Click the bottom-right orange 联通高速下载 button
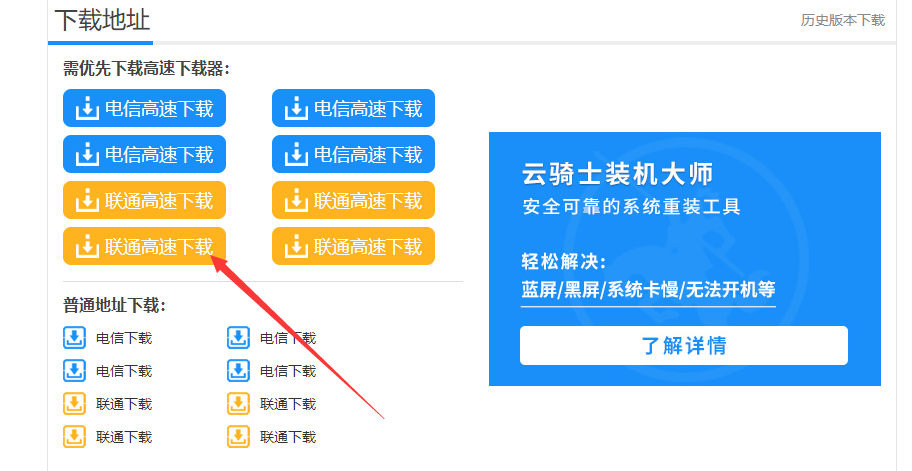The height and width of the screenshot is (471, 912). (x=353, y=247)
